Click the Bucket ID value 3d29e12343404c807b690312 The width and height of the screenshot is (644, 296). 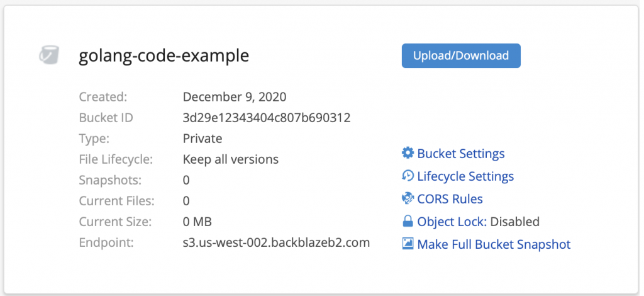point(267,118)
